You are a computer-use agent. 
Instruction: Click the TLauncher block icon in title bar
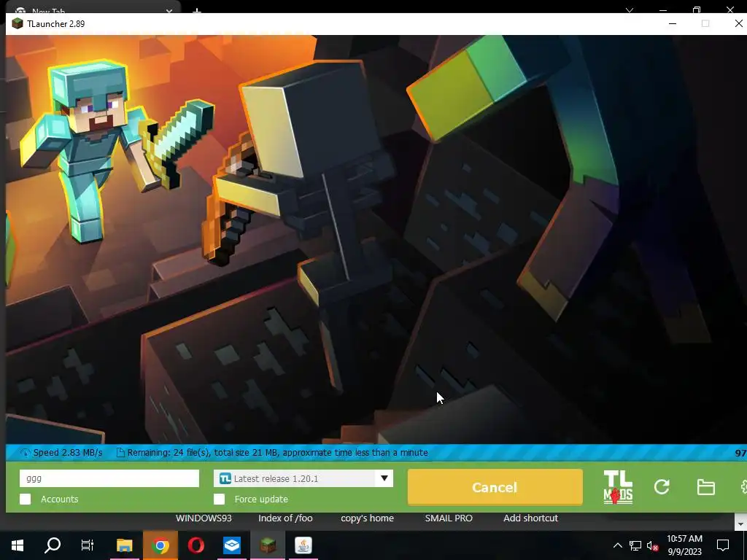[18, 24]
